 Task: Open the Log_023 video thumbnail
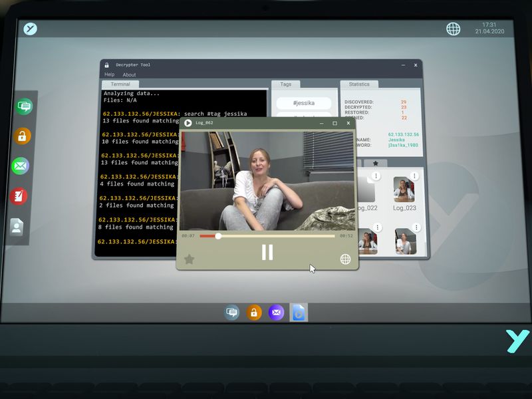coord(404,190)
